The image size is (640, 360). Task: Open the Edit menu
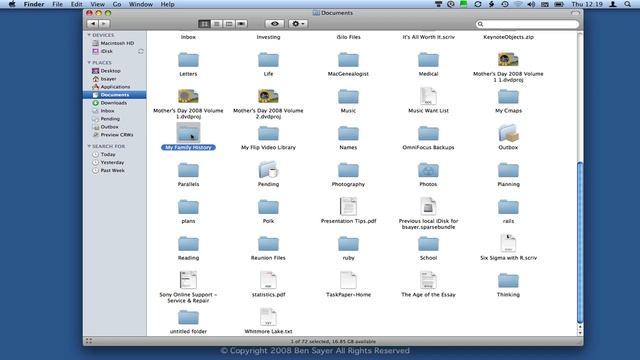tap(76, 4)
